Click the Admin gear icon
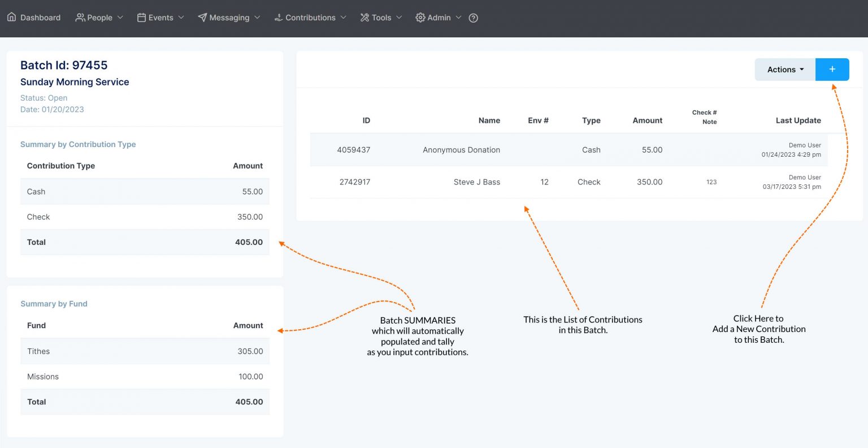This screenshot has width=868, height=448. [x=420, y=18]
